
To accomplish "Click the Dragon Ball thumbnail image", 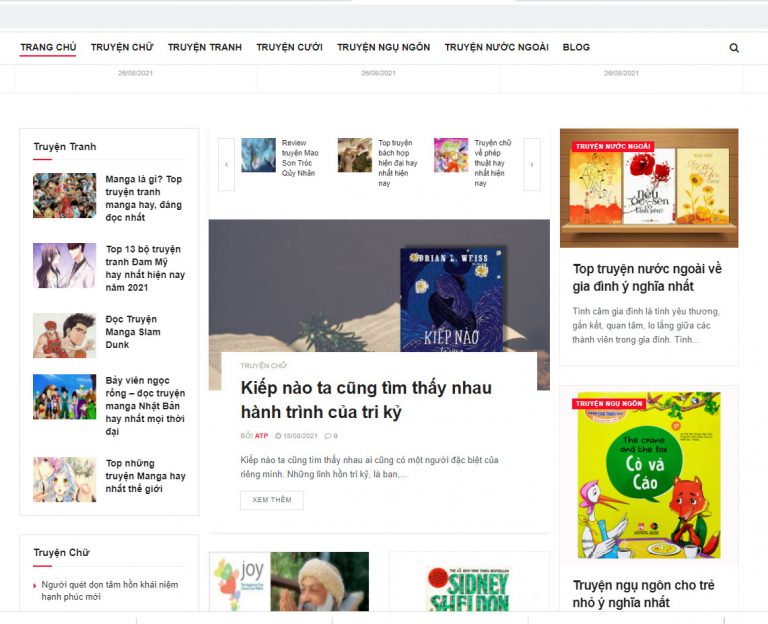I will [65, 397].
